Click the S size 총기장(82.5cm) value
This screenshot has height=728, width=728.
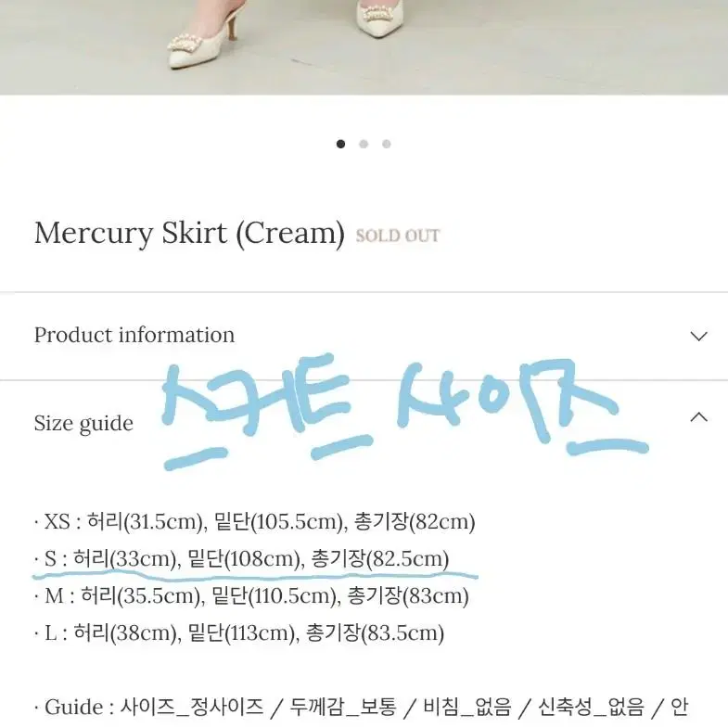[380, 559]
